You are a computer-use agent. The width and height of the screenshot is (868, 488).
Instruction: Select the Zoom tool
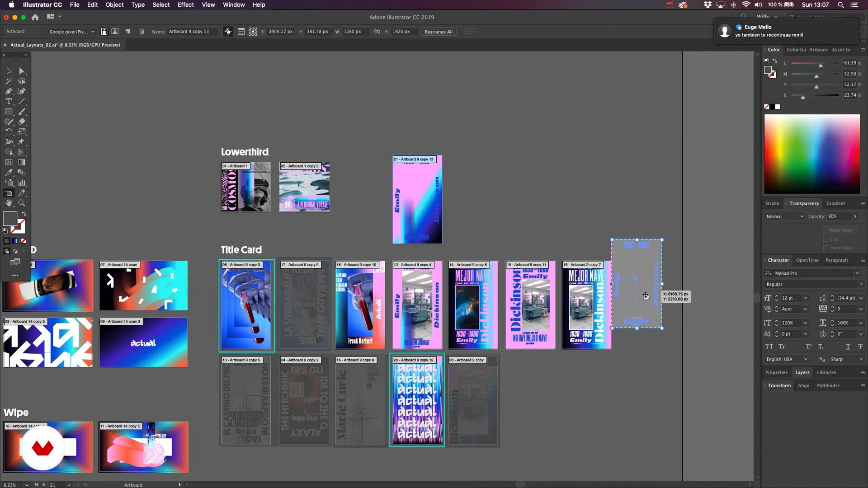[x=22, y=203]
